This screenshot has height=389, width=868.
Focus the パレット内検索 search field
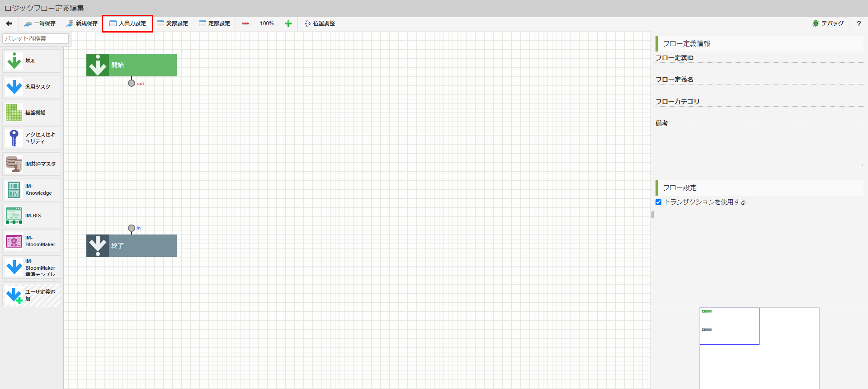click(36, 38)
